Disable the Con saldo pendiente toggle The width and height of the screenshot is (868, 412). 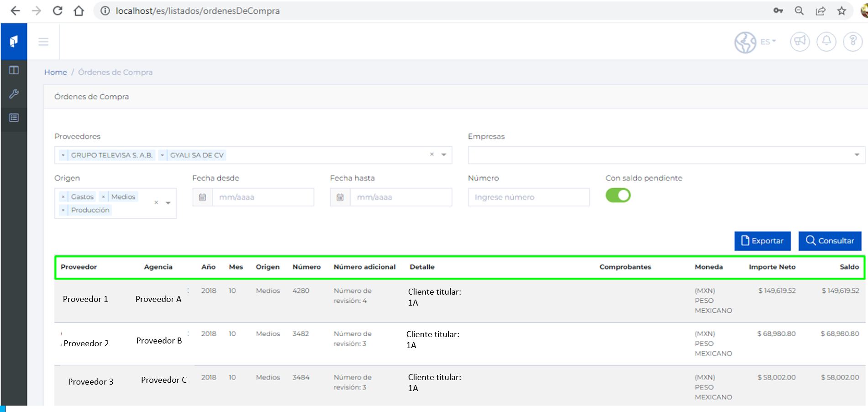coord(618,195)
